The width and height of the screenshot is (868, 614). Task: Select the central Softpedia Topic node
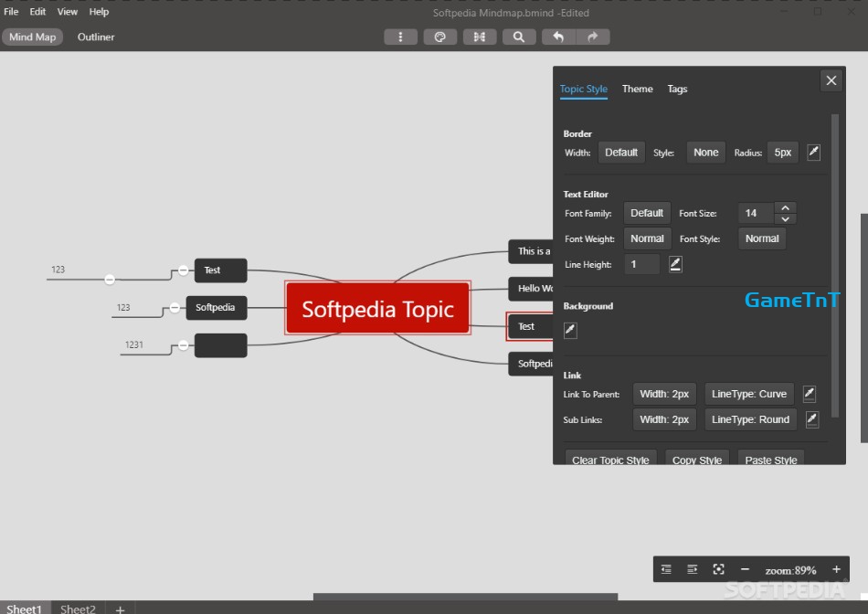[x=377, y=309]
